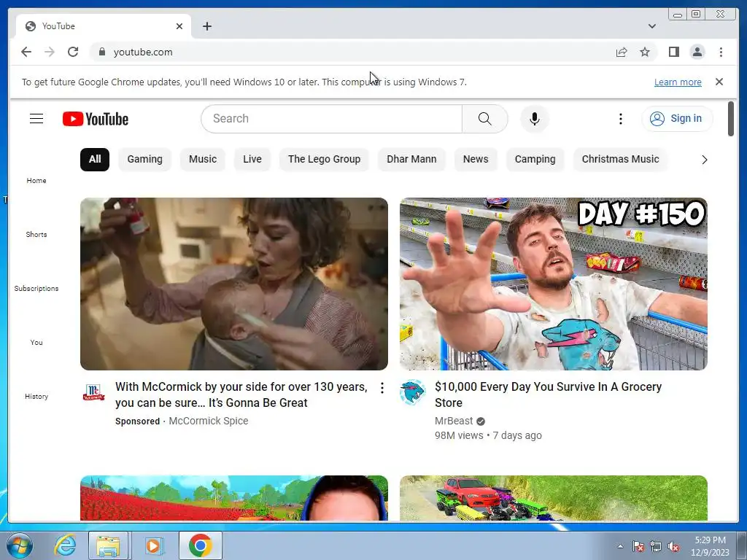Open You in sidebar
Viewport: 747px width, 560px height.
(36, 343)
